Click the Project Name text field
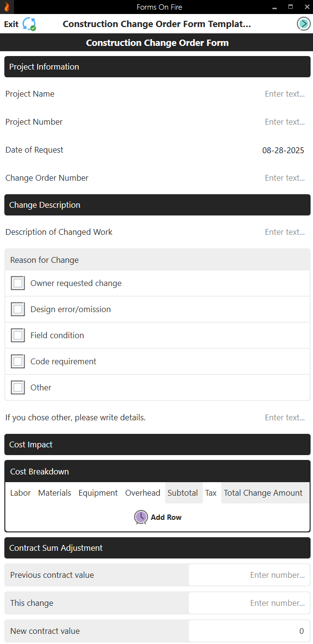 (285, 94)
